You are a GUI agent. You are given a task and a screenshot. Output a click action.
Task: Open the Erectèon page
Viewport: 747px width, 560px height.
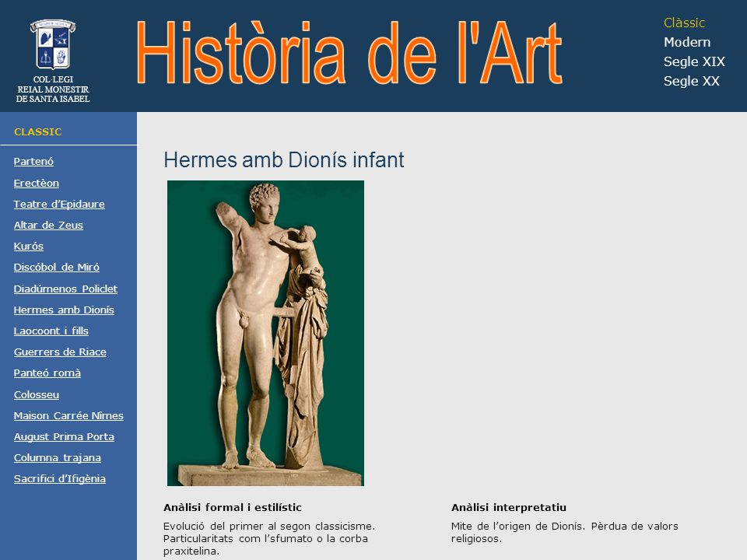point(37,184)
